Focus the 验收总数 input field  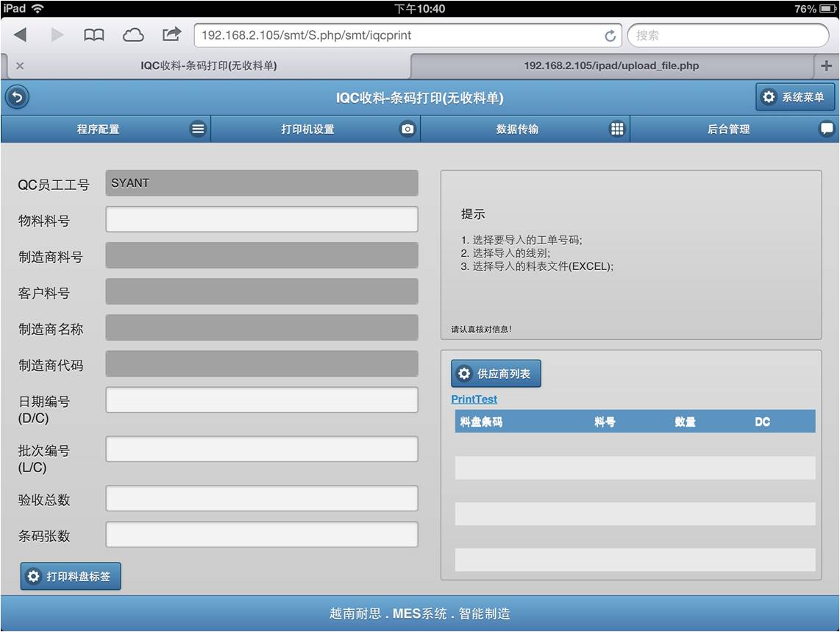tap(262, 498)
